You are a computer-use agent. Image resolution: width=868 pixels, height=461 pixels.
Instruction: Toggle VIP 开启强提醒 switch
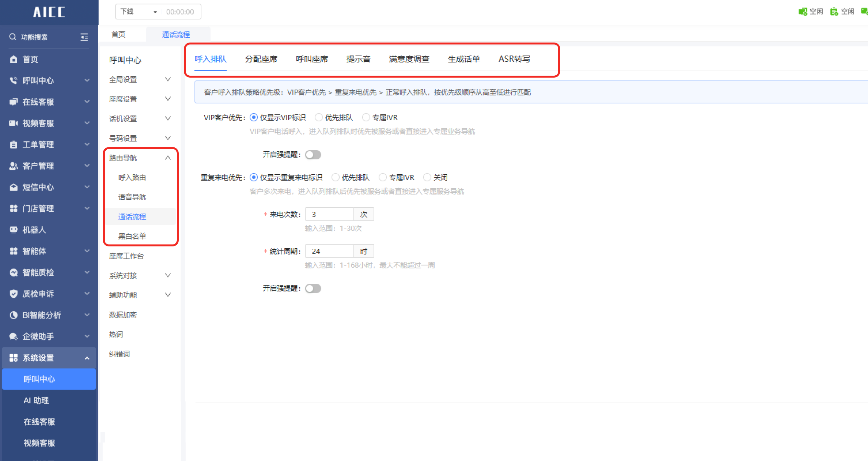[x=313, y=155]
